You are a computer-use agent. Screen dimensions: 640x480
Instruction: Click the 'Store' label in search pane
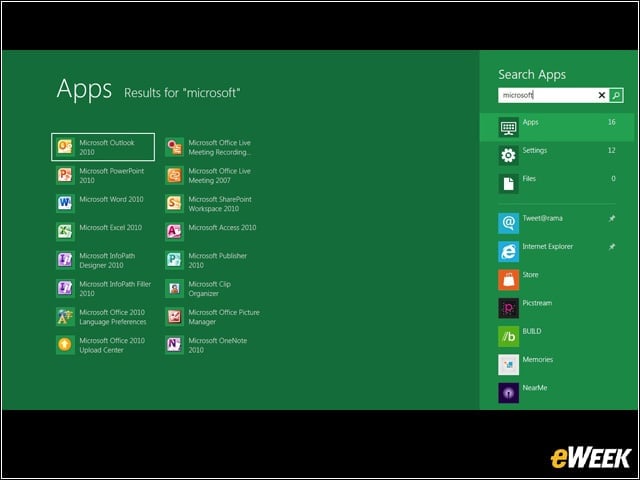(x=530, y=275)
